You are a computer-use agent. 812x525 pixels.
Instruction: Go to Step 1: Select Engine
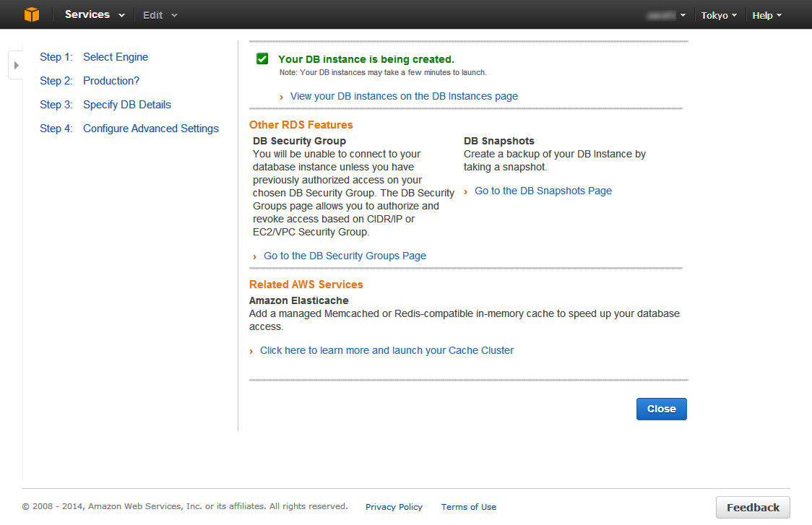94,57
